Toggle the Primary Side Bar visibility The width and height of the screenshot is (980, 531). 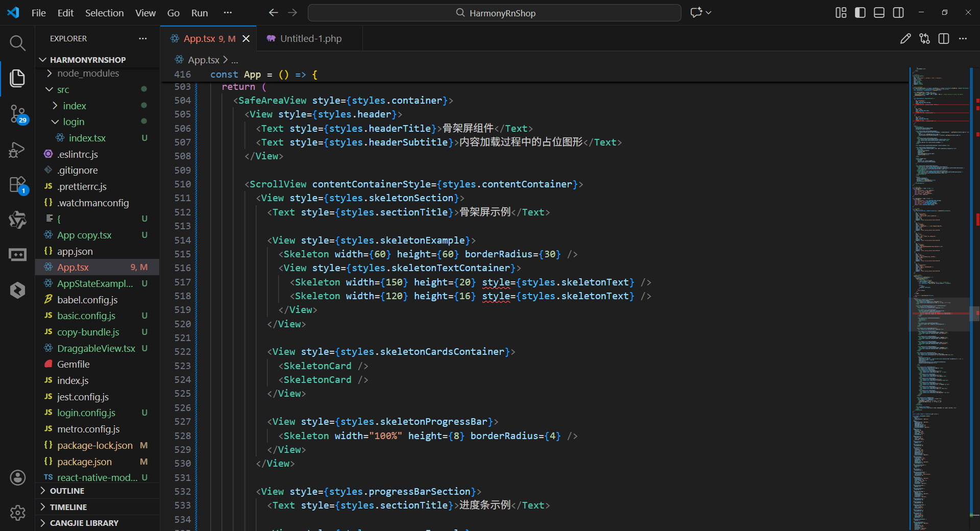[x=860, y=13]
